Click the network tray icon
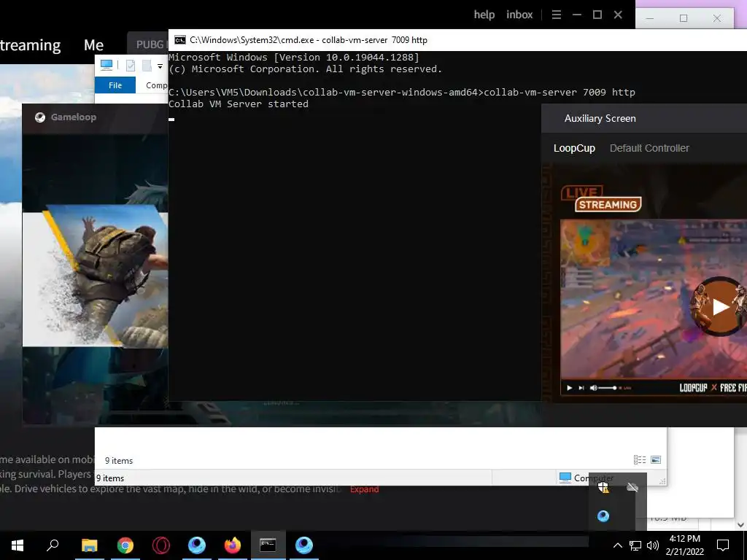The height and width of the screenshot is (560, 747). click(635, 545)
